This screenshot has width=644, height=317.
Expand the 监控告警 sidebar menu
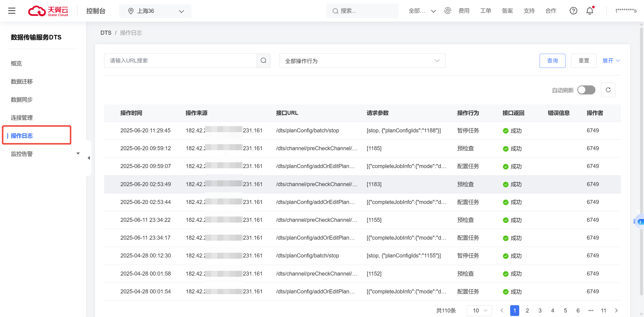coord(45,154)
